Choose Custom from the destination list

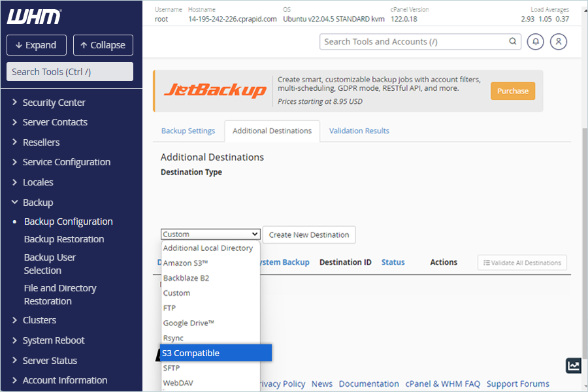[210, 293]
